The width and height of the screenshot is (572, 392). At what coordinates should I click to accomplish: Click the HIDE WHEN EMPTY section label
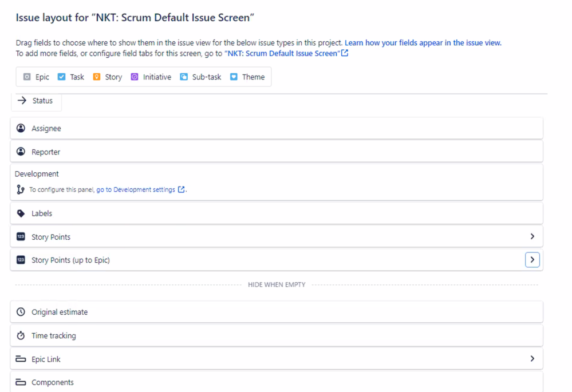[277, 284]
